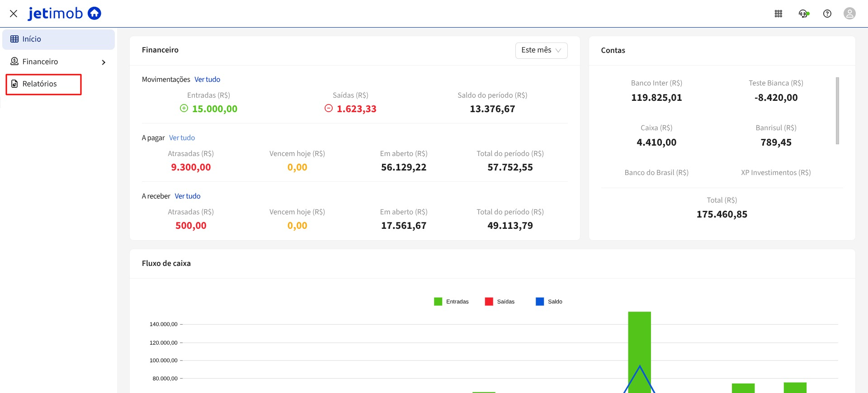
Task: Click Ver tudo next to A pagar
Action: coord(182,138)
